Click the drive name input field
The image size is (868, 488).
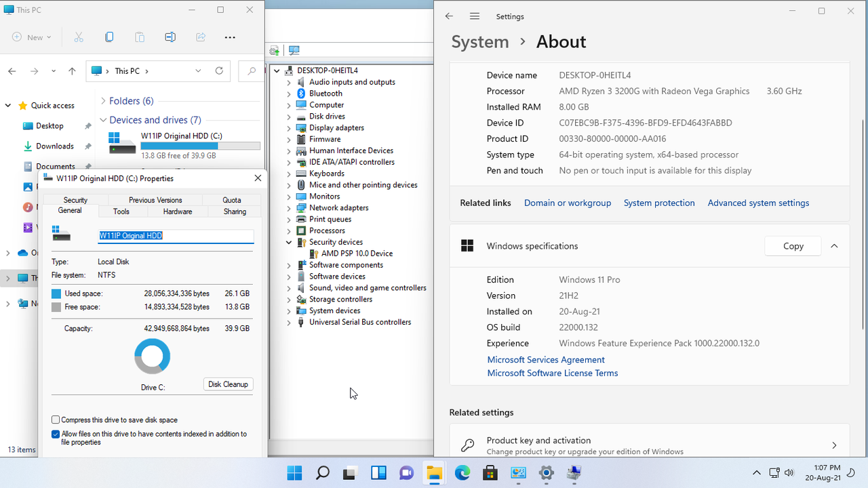click(176, 235)
